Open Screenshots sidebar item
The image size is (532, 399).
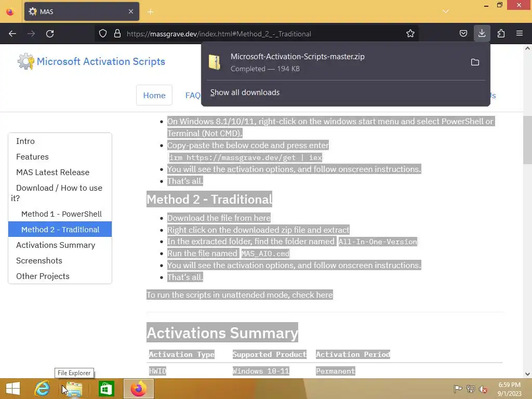(x=39, y=261)
